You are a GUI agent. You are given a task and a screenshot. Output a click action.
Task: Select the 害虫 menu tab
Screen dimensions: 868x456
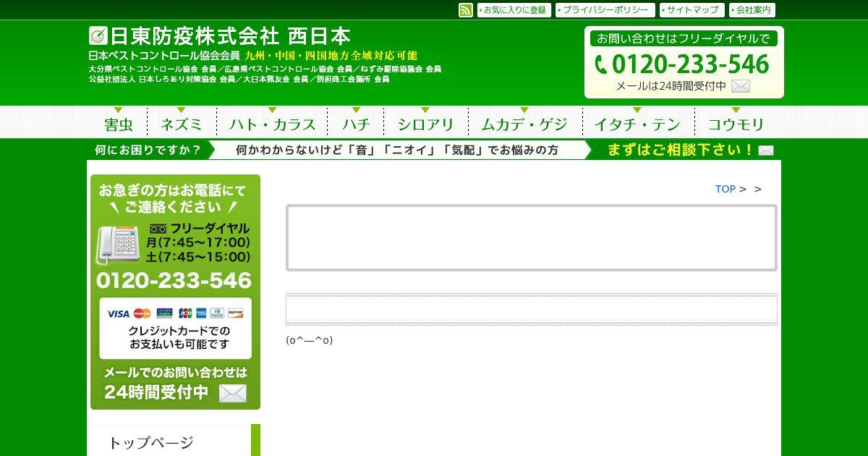(119, 122)
